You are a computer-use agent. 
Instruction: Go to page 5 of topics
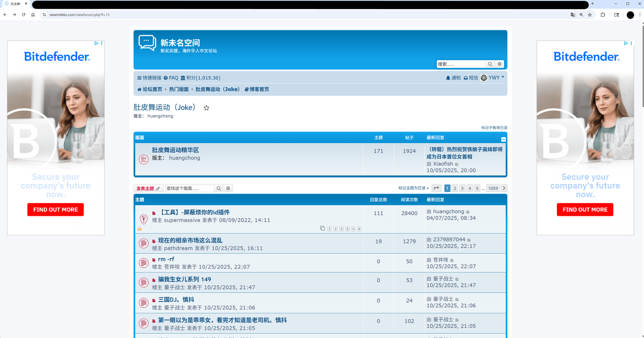[x=477, y=188]
